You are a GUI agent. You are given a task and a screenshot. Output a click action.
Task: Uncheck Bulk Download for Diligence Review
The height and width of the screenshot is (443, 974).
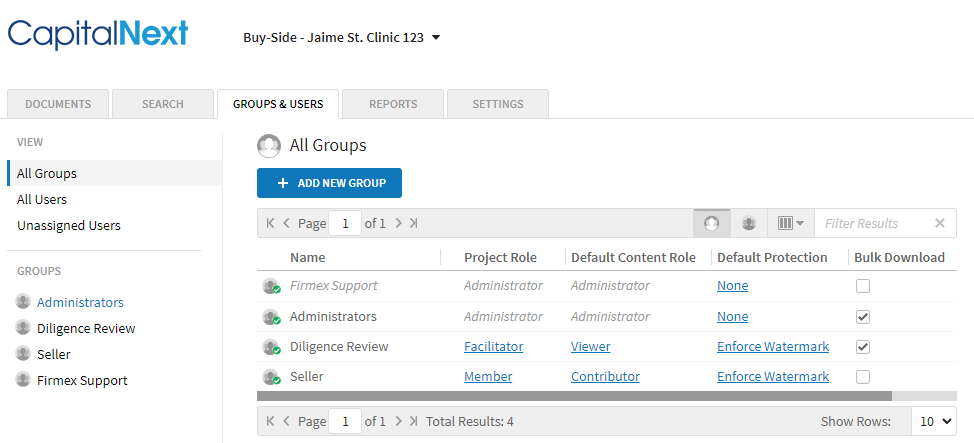point(863,347)
